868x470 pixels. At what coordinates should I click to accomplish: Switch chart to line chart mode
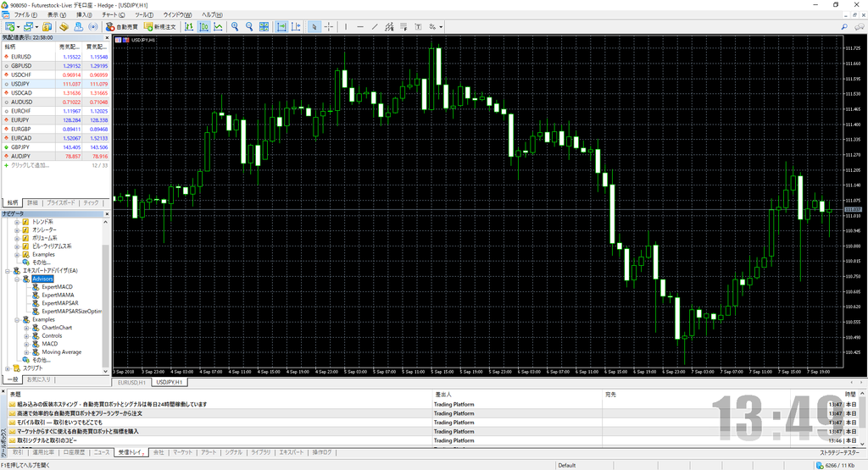pos(218,26)
